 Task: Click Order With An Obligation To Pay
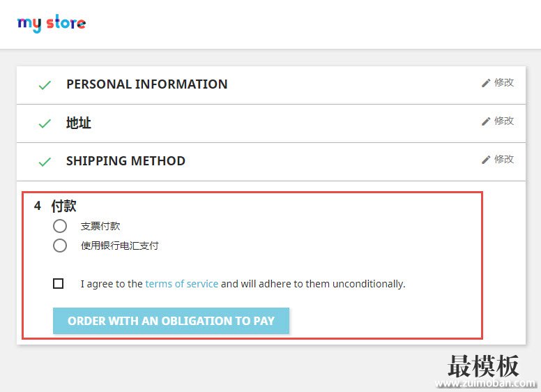point(171,321)
